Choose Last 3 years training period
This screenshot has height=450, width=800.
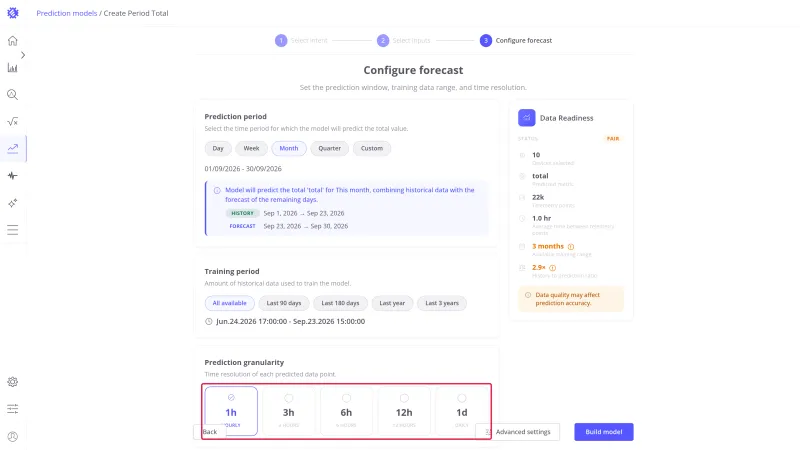pyautogui.click(x=442, y=303)
